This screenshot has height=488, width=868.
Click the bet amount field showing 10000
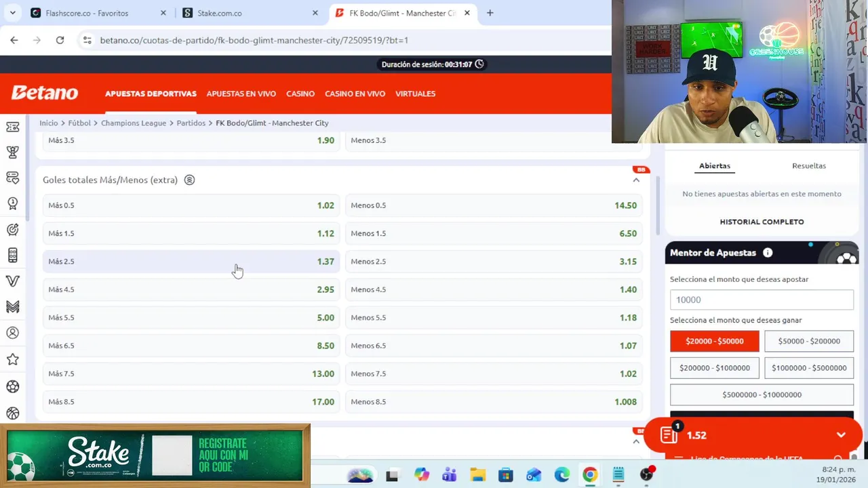(762, 300)
